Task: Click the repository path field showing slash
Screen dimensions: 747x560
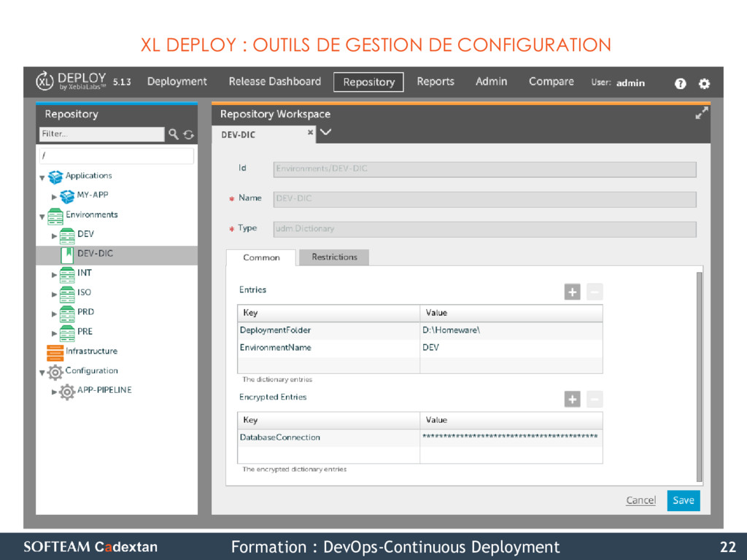Action: [117, 156]
